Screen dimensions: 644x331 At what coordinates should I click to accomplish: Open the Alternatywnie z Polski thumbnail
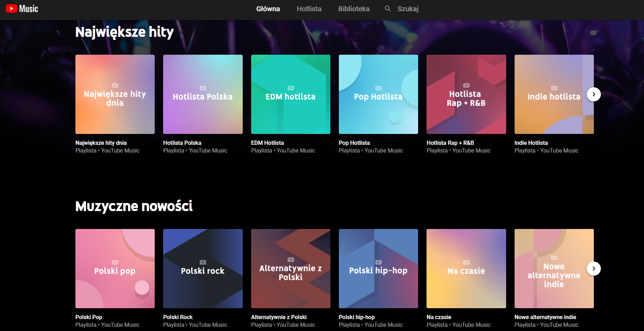tap(291, 269)
